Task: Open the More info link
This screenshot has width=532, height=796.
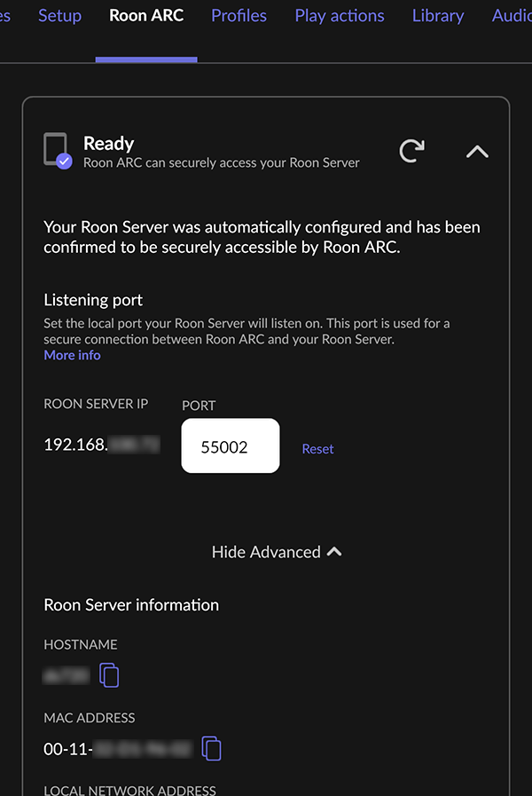Action: [x=72, y=355]
